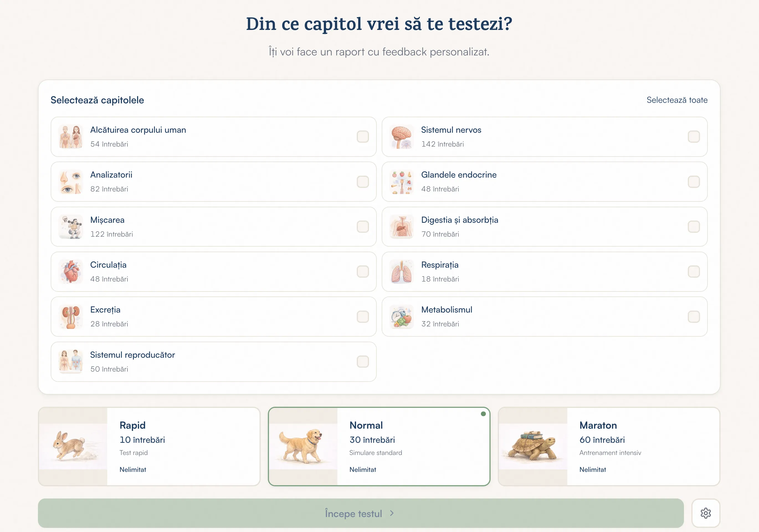Click the eye-and-nose icon for Analizatorii
This screenshot has height=532, width=759.
(70, 182)
